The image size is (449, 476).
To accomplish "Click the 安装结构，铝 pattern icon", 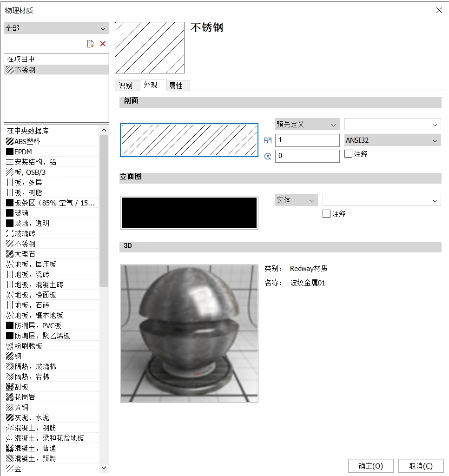I will pos(10,162).
